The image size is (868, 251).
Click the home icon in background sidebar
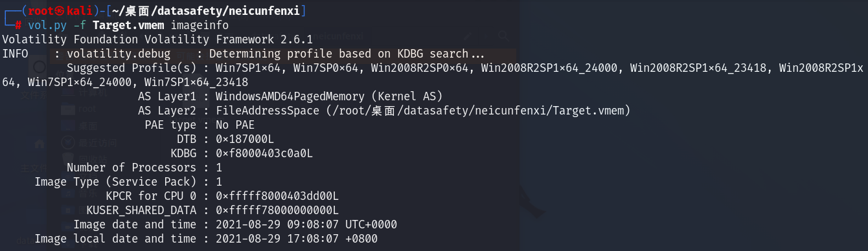pyautogui.click(x=40, y=144)
